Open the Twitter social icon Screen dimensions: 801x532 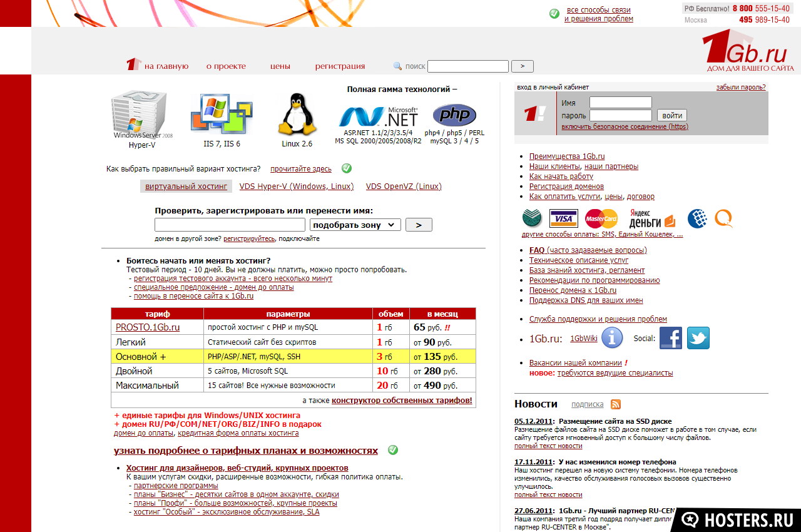[x=698, y=338]
